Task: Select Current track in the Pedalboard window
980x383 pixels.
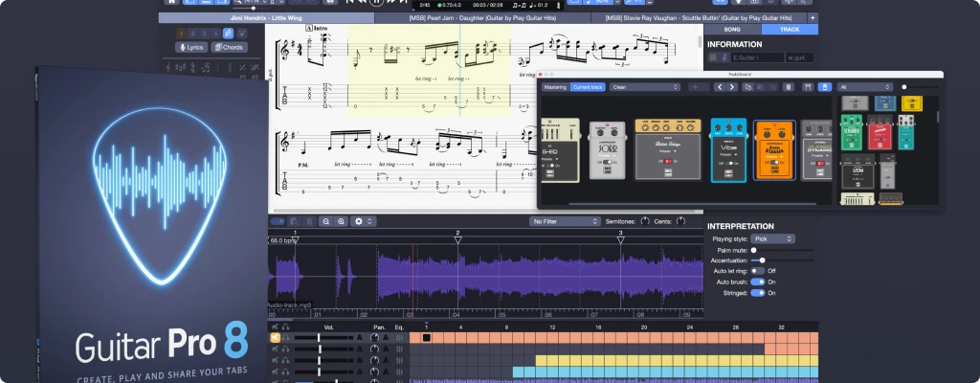Action: [x=588, y=87]
